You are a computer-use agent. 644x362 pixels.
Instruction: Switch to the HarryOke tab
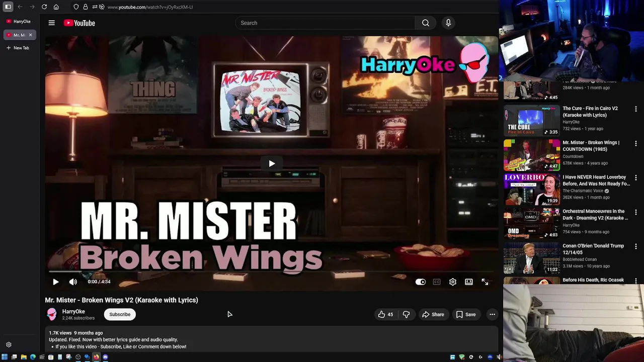pos(19,21)
